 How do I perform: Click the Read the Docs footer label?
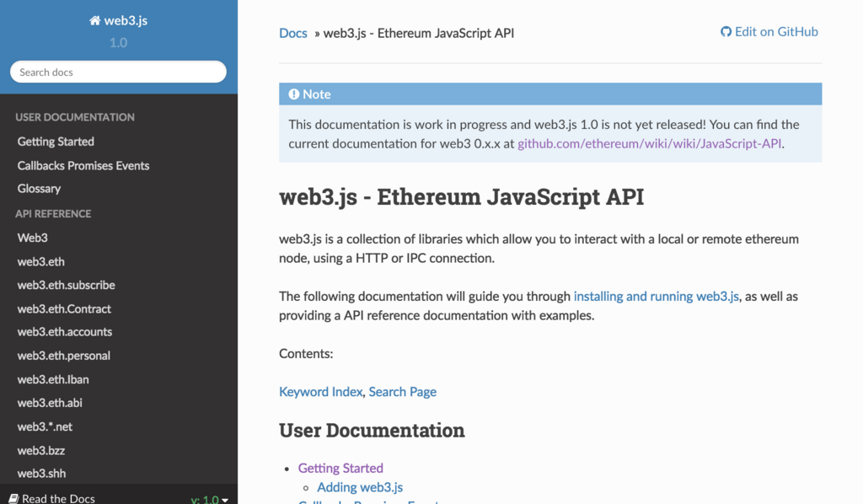(x=58, y=498)
